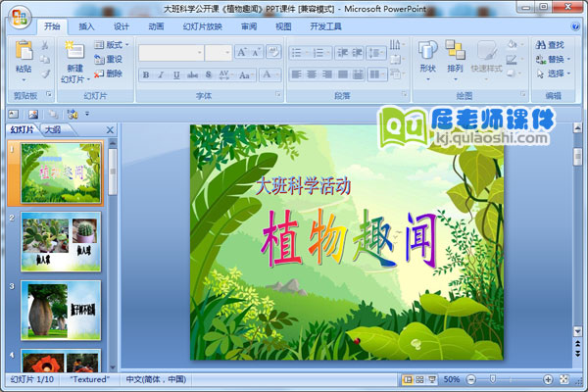The image size is (588, 392).
Task: Toggle Align Text Left
Action: click(x=296, y=74)
